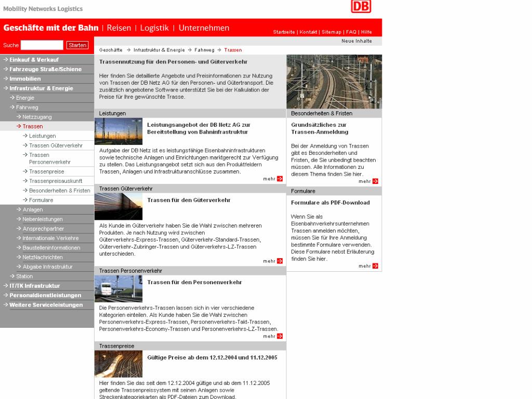Screen dimensions: 532x399
Task: Open Abgabe Infrastruktur in sidebar
Action: click(47, 267)
